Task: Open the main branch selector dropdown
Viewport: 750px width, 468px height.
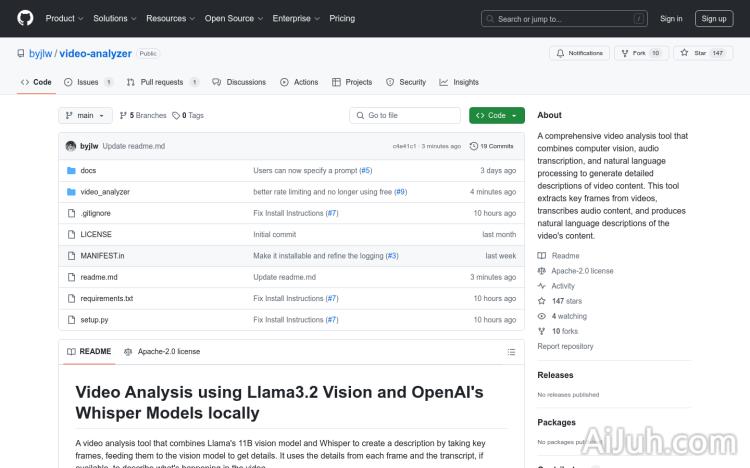Action: (x=85, y=115)
